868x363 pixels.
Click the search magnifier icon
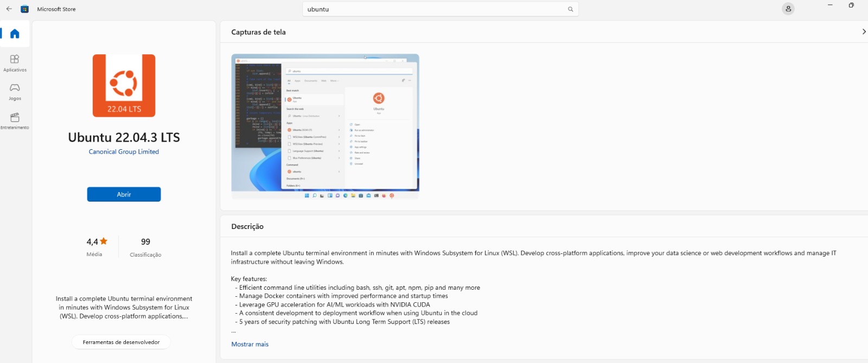pyautogui.click(x=570, y=9)
